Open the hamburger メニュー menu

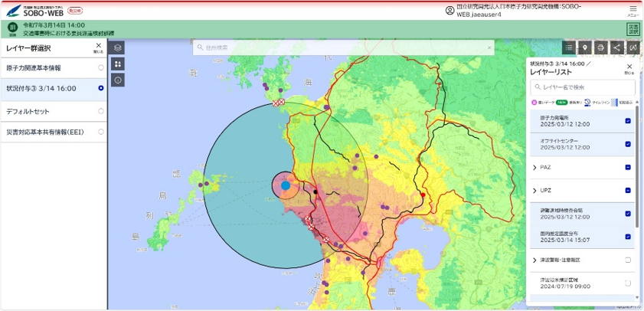click(633, 10)
